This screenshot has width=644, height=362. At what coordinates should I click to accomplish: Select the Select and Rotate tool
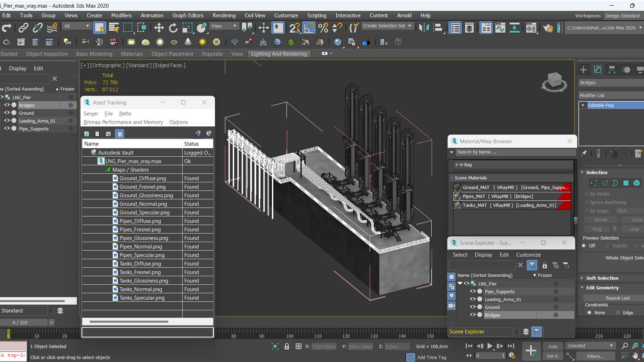[173, 28]
